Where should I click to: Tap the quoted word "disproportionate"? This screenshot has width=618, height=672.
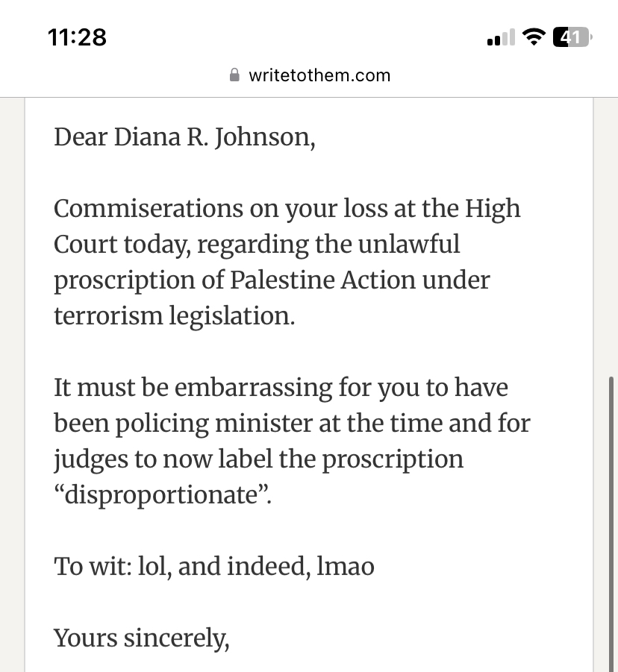159,495
